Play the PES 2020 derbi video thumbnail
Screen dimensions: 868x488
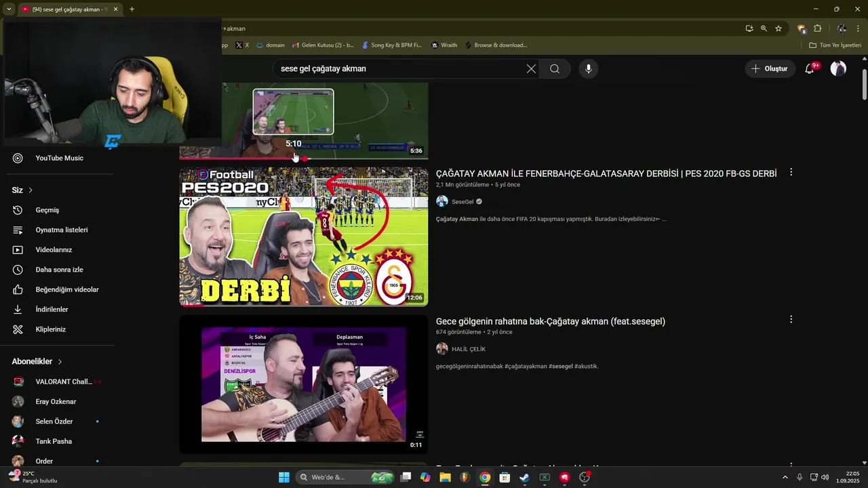[304, 237]
